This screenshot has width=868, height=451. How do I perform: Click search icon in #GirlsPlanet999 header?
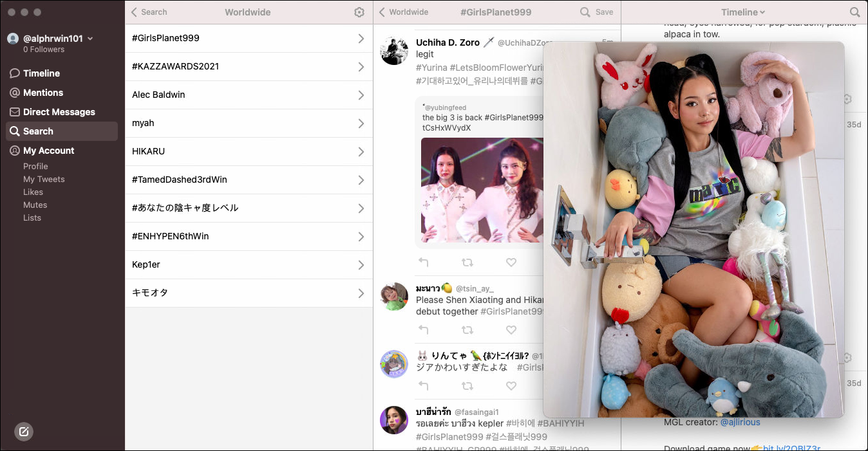[585, 12]
